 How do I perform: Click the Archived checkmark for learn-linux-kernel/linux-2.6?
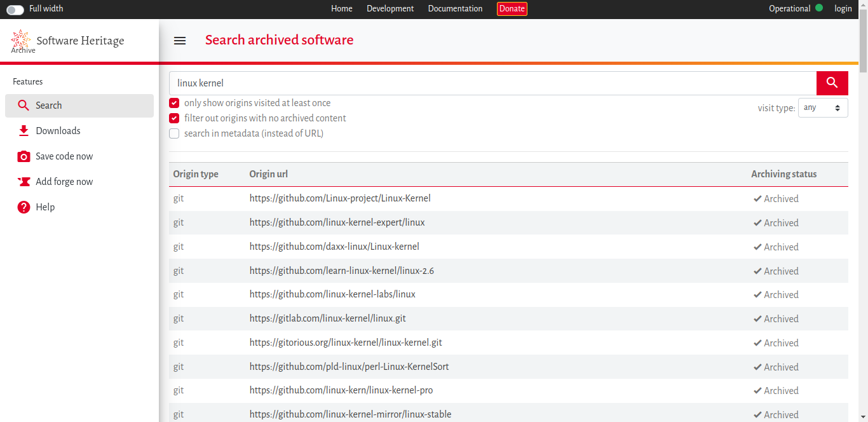[x=757, y=271]
